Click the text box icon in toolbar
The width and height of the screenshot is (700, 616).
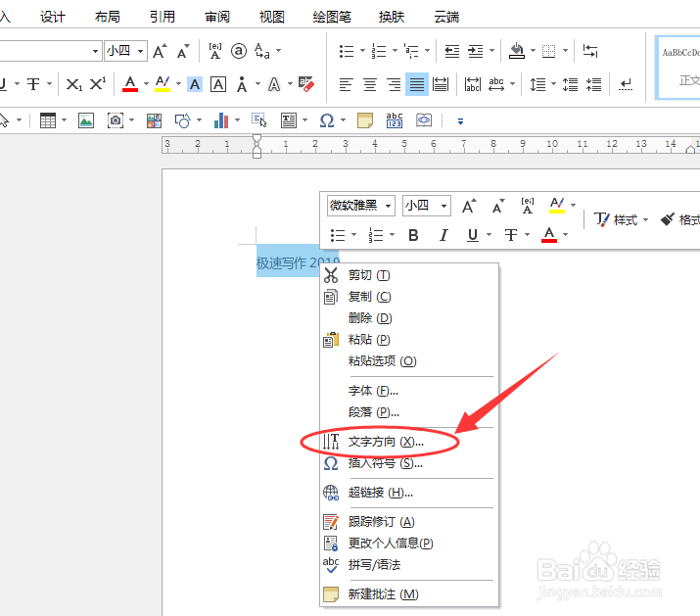[x=289, y=120]
